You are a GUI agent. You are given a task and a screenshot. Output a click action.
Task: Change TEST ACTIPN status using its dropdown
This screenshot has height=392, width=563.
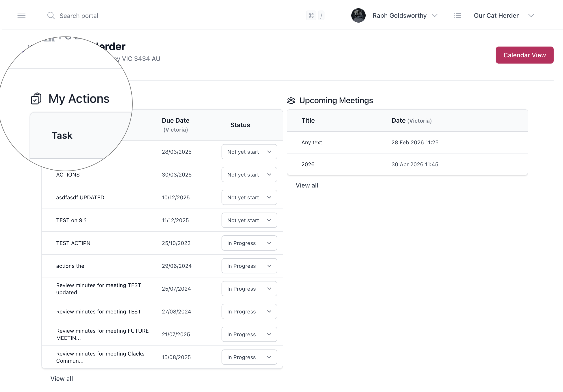[x=249, y=243]
